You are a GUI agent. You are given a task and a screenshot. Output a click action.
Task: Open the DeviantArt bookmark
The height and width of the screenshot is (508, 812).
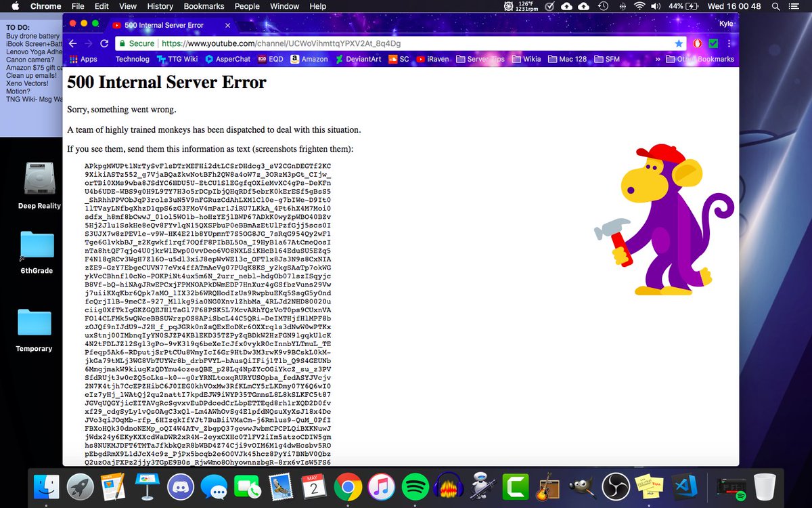pyautogui.click(x=359, y=59)
